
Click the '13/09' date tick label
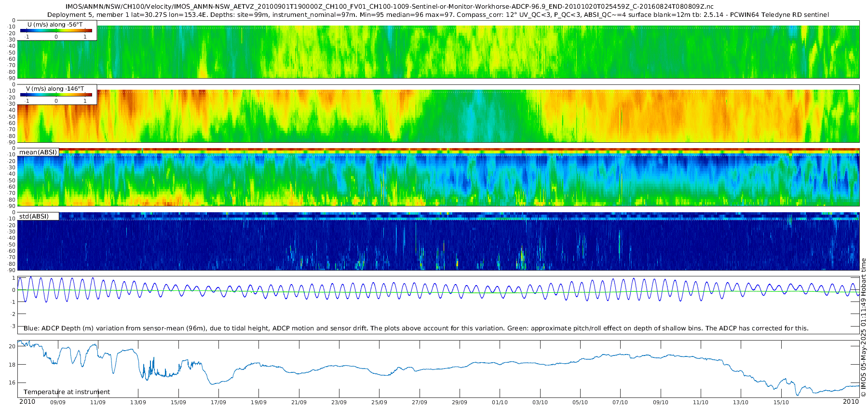coord(138,402)
